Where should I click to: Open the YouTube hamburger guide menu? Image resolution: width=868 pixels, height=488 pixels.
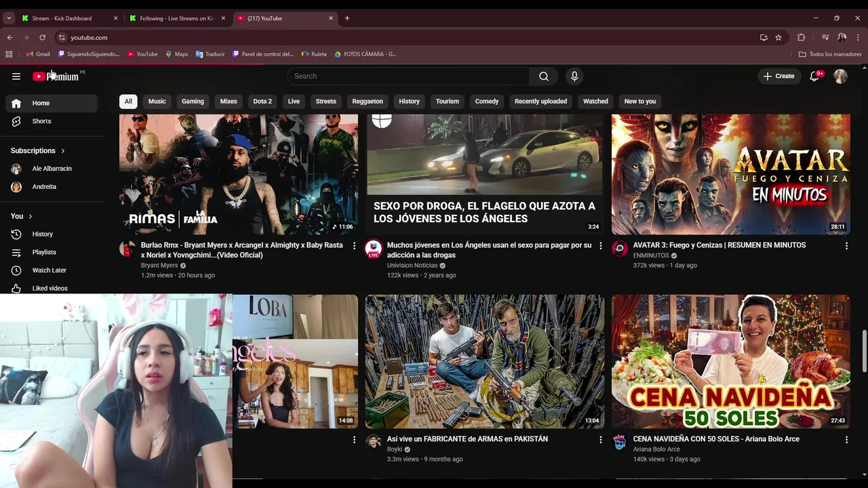click(x=16, y=77)
